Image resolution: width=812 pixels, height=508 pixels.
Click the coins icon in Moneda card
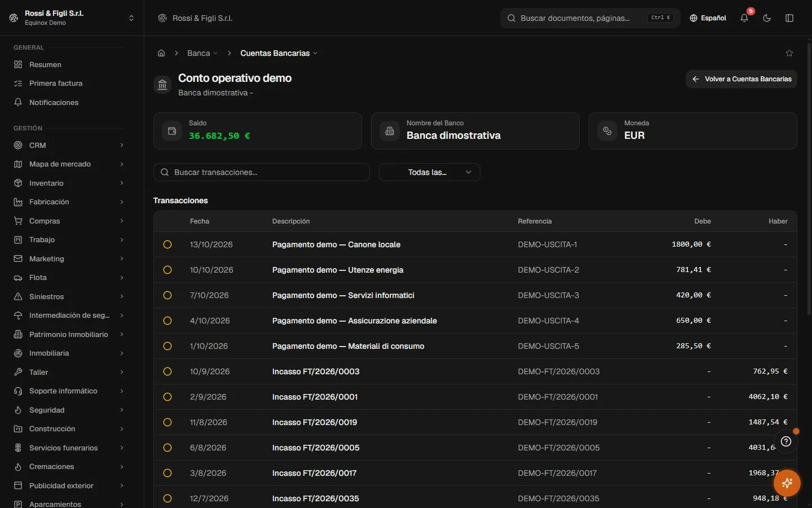pyautogui.click(x=607, y=131)
